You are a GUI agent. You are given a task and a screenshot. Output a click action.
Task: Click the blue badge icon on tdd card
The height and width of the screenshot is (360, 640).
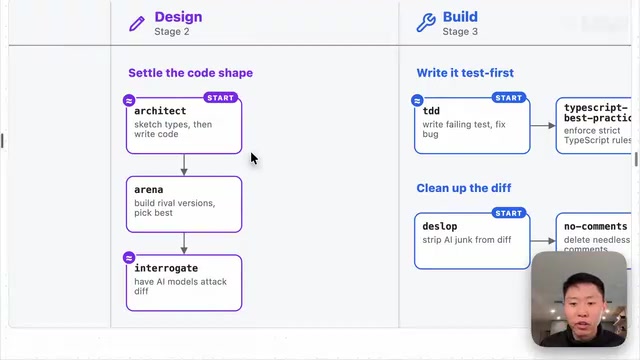[x=417, y=100]
